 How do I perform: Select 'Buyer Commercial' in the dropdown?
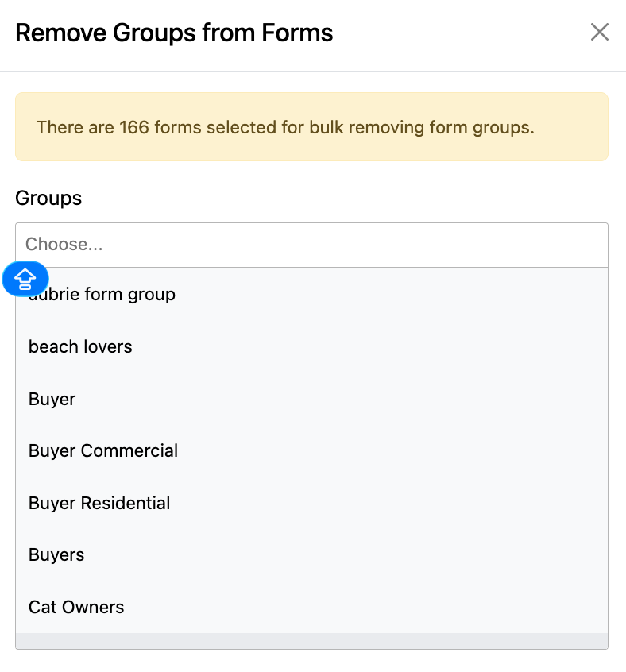(312, 451)
